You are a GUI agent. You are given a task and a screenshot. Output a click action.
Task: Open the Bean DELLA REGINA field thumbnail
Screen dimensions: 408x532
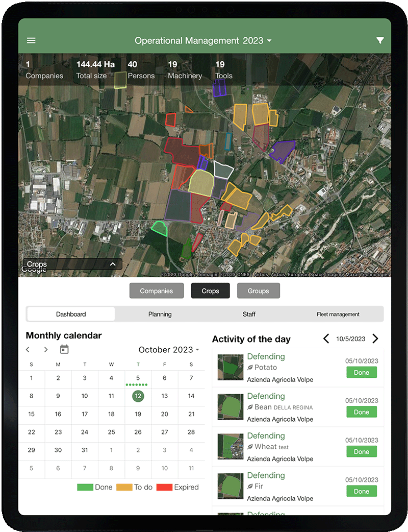[x=230, y=406]
